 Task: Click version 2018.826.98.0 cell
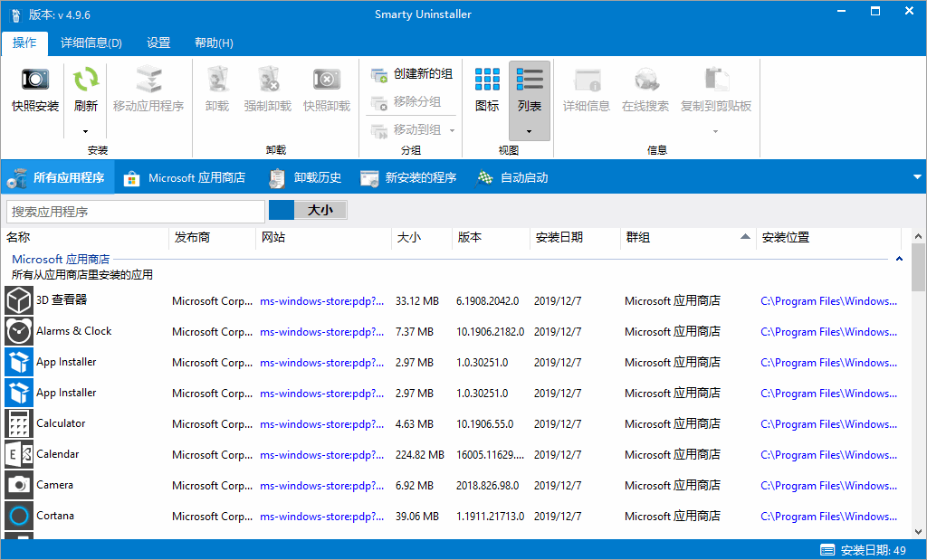point(488,485)
